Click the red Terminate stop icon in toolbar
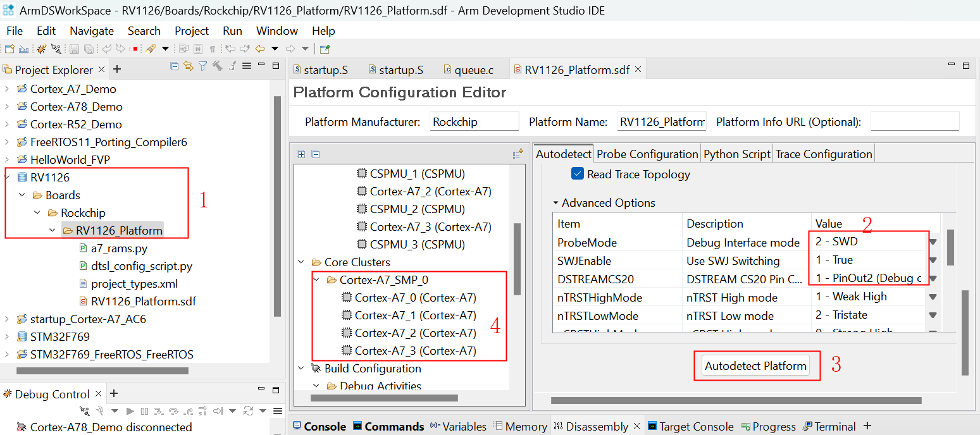The width and height of the screenshot is (980, 435). tap(135, 49)
